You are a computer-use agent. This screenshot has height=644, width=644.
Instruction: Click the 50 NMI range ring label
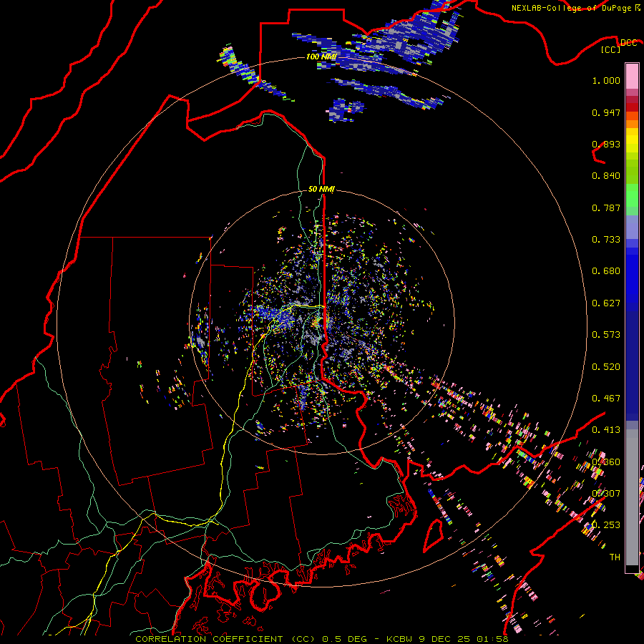(x=321, y=189)
